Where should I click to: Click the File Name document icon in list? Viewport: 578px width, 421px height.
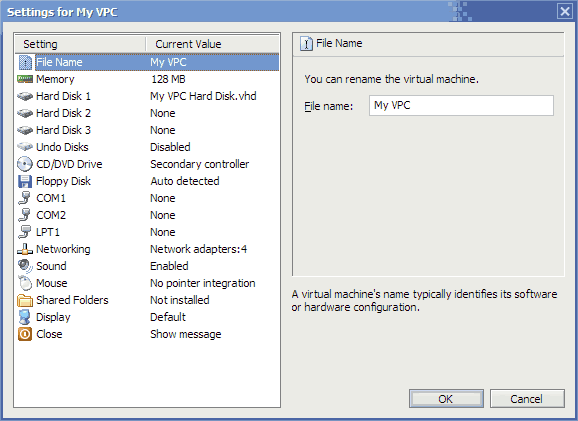25,62
